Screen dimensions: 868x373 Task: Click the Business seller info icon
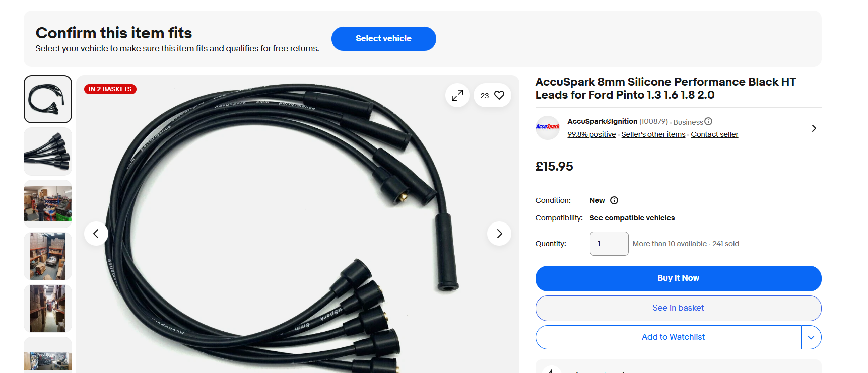pos(708,121)
